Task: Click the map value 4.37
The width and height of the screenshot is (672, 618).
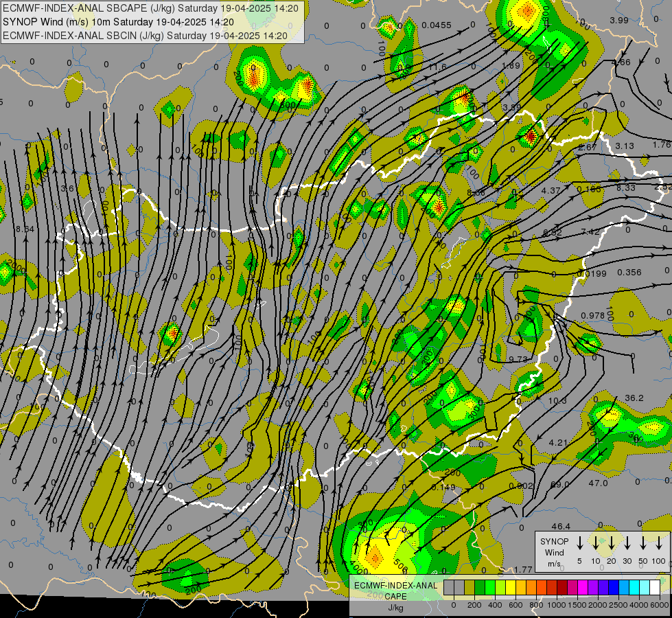Action: point(551,190)
